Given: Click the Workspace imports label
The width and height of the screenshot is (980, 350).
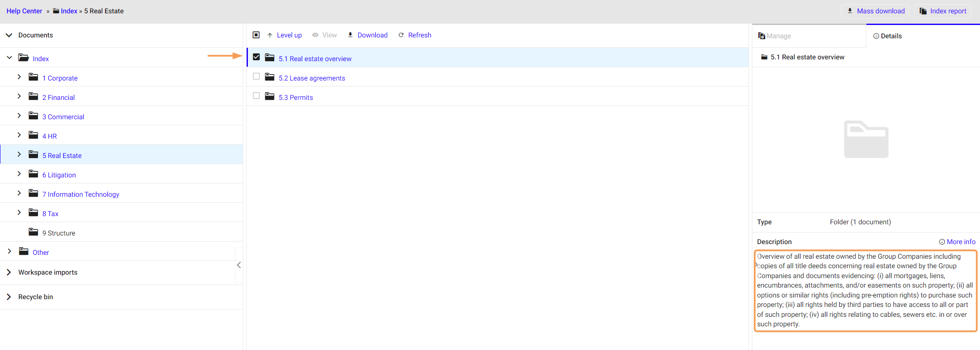Looking at the screenshot, I should pyautogui.click(x=48, y=273).
